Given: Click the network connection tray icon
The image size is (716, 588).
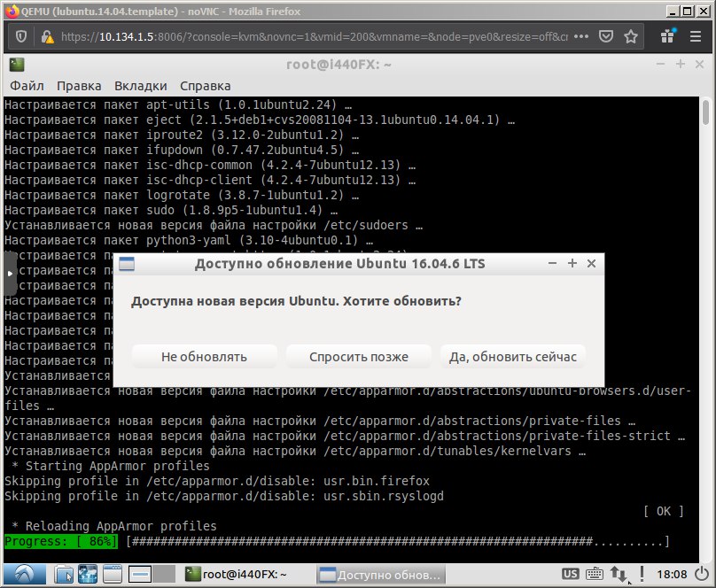Looking at the screenshot, I should 619,574.
